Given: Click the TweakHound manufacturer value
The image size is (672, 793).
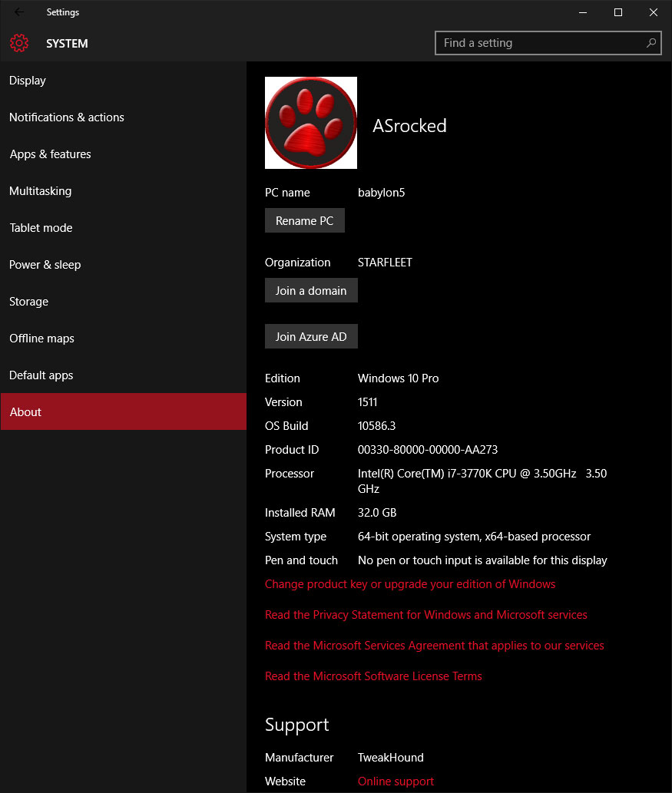Looking at the screenshot, I should coord(391,758).
